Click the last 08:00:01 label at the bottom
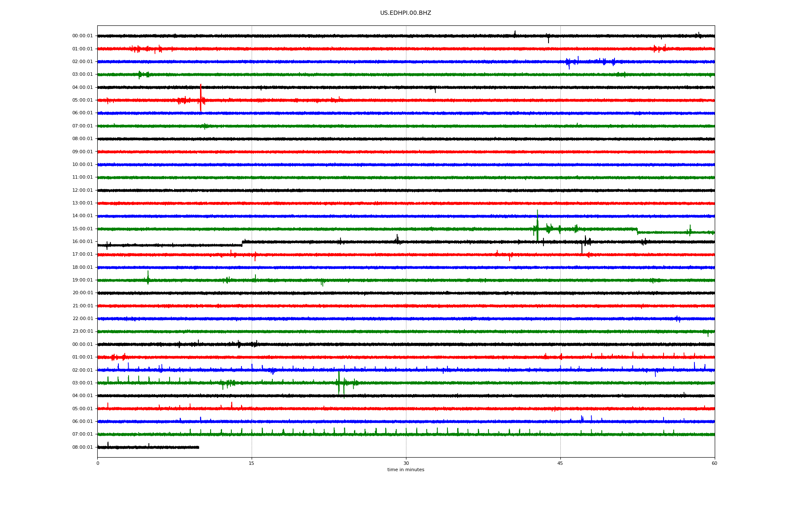Viewport: 812px width, 508px height. click(82, 447)
